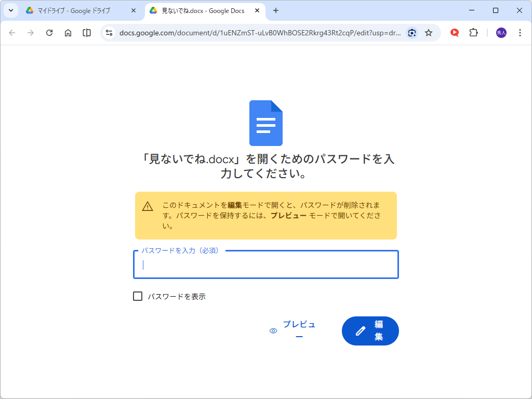Image resolution: width=532 pixels, height=399 pixels.
Task: Go back with the left arrow
Action: (12, 32)
